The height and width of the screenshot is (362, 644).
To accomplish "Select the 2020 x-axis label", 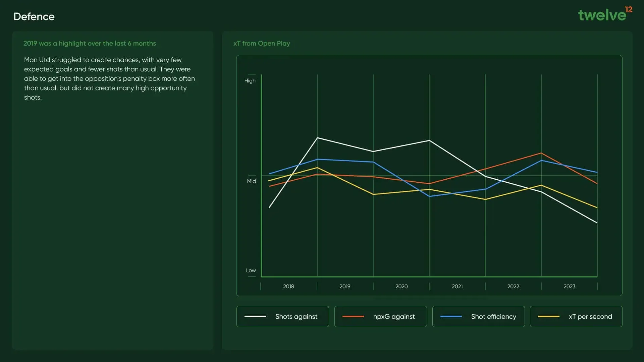I will tap(401, 286).
